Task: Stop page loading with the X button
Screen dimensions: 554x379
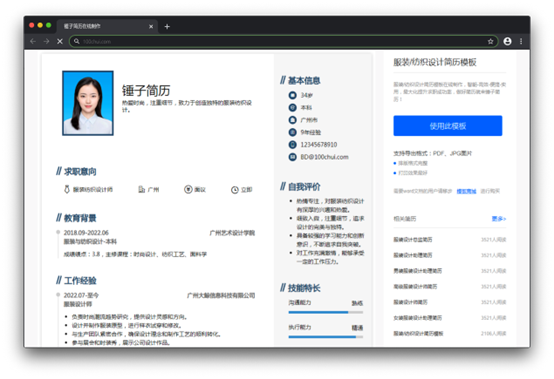Action: [60, 41]
